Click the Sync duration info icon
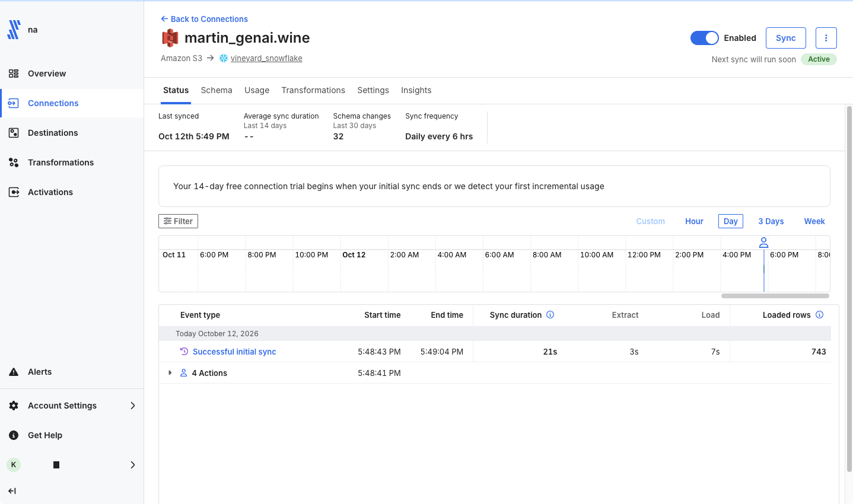The height and width of the screenshot is (504, 853). [550, 315]
